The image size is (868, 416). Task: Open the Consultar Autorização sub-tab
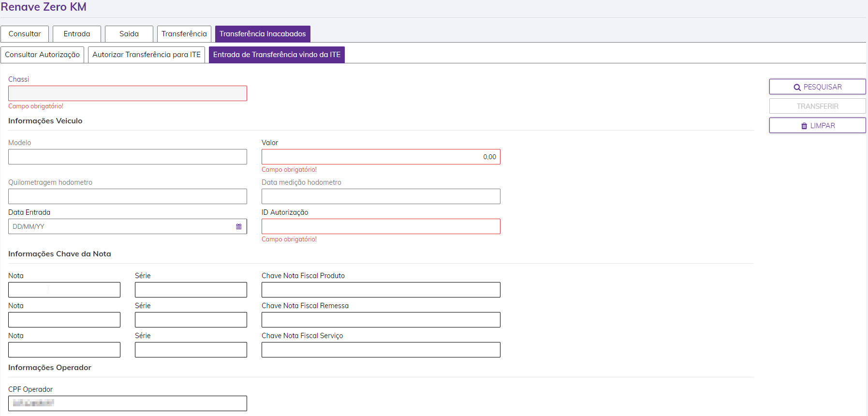tap(43, 55)
